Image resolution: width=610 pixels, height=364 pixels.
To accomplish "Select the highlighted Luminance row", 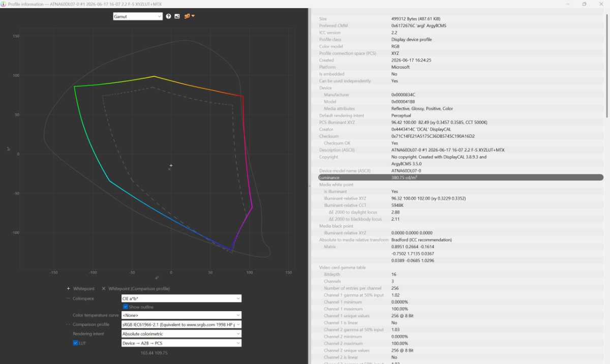I will coord(461,177).
